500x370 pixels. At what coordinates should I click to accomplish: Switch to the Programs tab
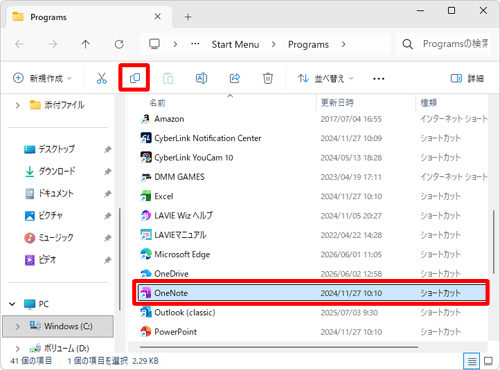(89, 17)
